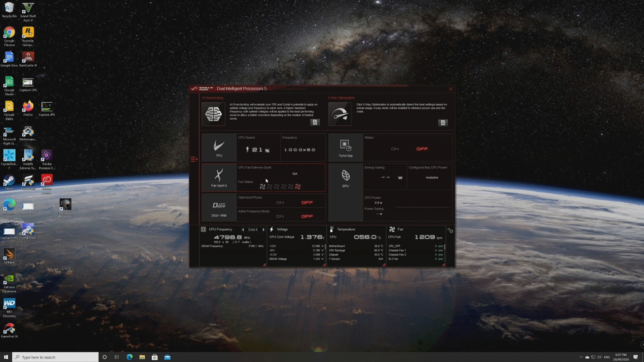Switch Optimized Phase to OFF

[307, 202]
